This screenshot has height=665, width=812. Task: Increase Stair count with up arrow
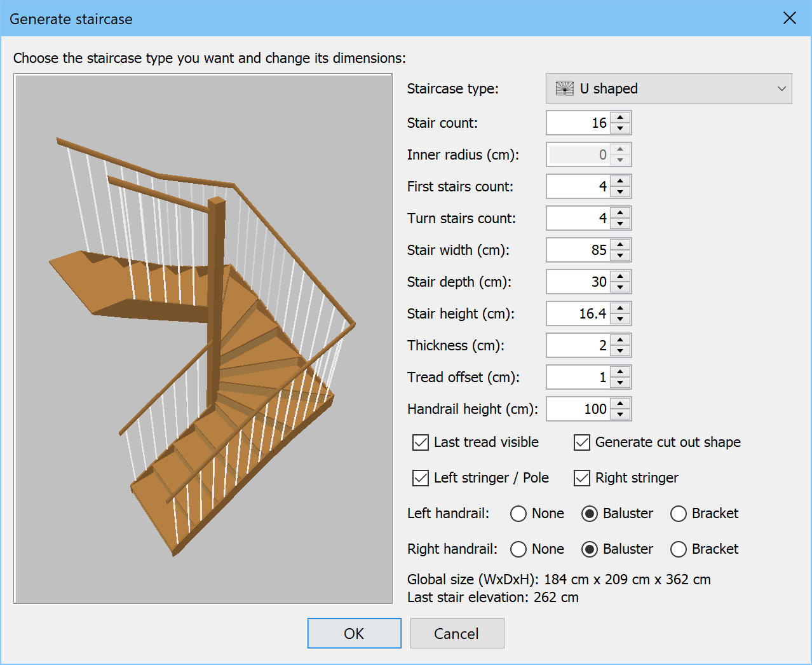click(x=620, y=117)
